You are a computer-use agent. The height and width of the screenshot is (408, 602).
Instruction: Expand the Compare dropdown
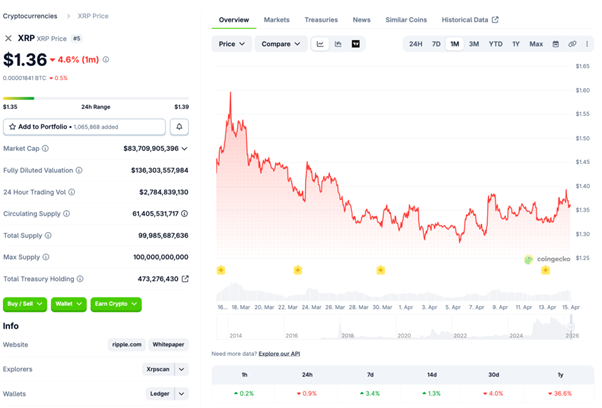click(280, 44)
